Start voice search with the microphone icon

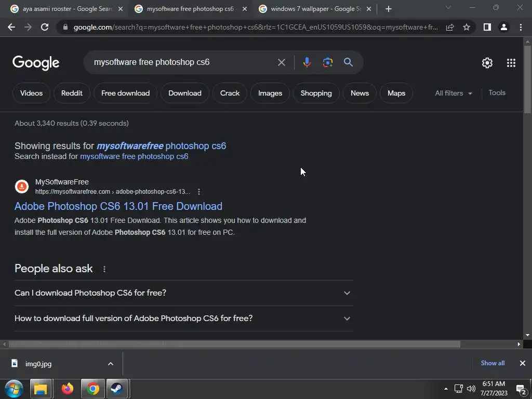coord(307,62)
